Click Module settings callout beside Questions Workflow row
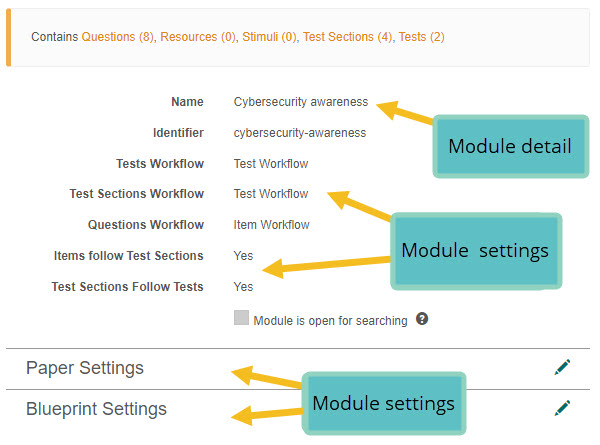600x445 pixels. pyautogui.click(x=474, y=250)
